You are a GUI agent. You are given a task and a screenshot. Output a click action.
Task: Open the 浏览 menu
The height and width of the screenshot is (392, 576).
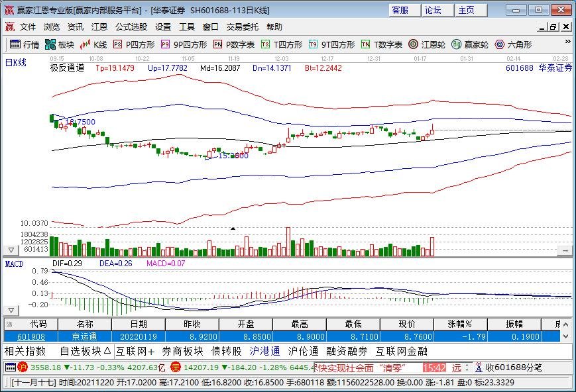pyautogui.click(x=52, y=26)
